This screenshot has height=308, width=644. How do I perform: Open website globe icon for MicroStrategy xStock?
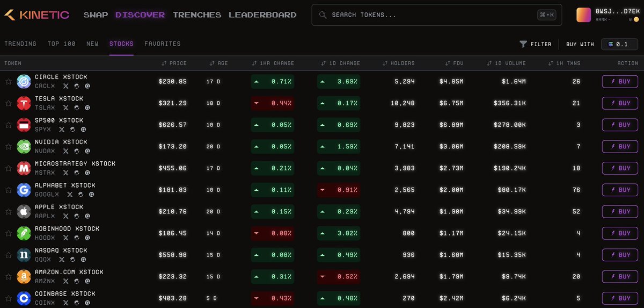tap(77, 173)
